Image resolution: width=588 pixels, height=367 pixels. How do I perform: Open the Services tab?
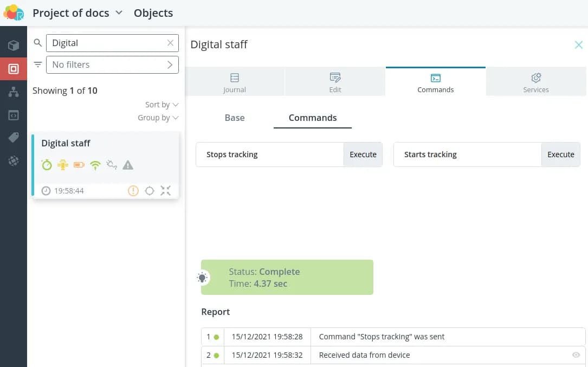(x=535, y=83)
